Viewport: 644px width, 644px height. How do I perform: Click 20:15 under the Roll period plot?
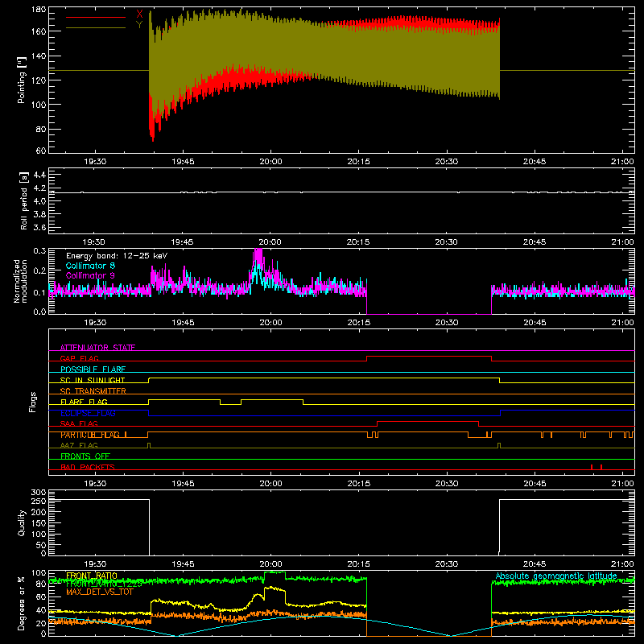[357, 242]
